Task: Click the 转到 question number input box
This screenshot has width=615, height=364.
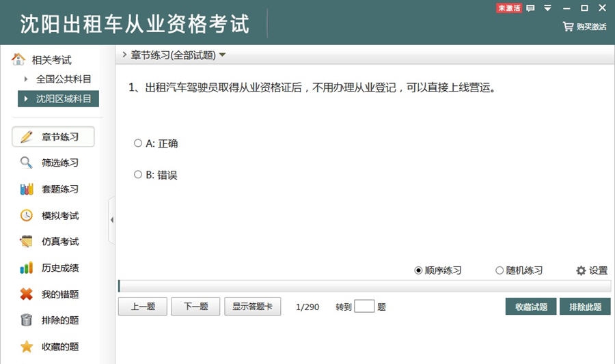Action: point(364,306)
